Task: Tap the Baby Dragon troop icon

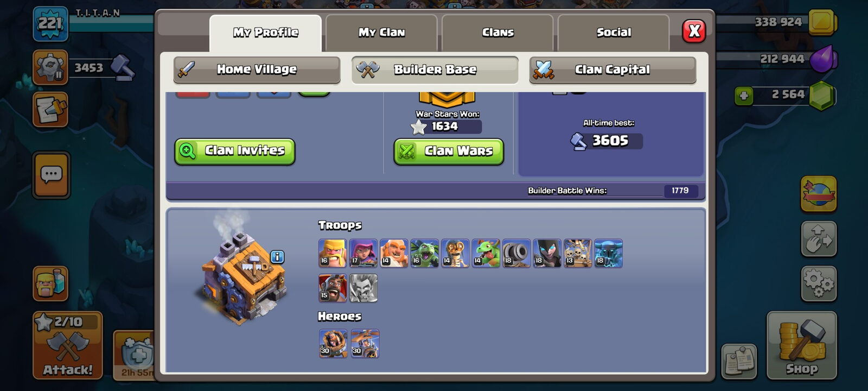Action: [486, 253]
